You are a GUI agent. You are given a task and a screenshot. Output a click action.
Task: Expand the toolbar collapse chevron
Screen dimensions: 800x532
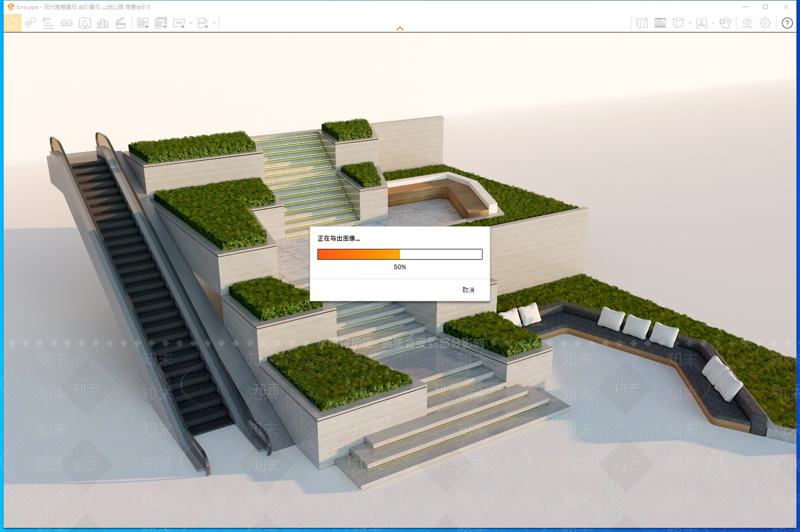coord(400,28)
